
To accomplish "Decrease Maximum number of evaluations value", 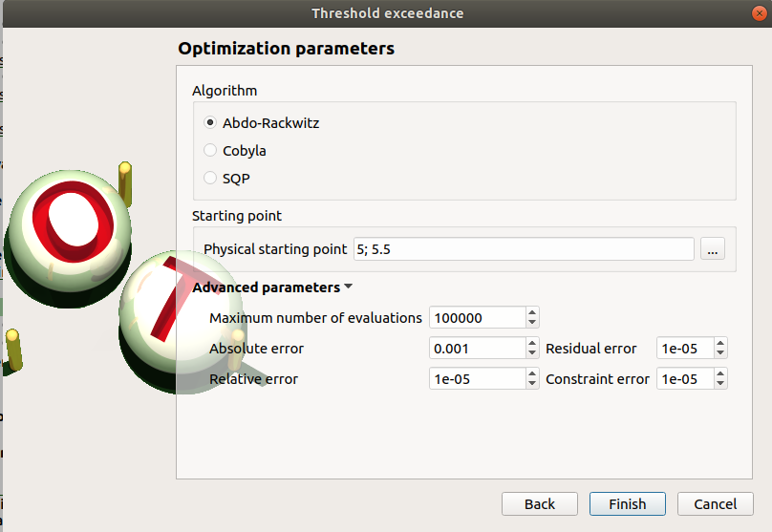I will pos(532,323).
